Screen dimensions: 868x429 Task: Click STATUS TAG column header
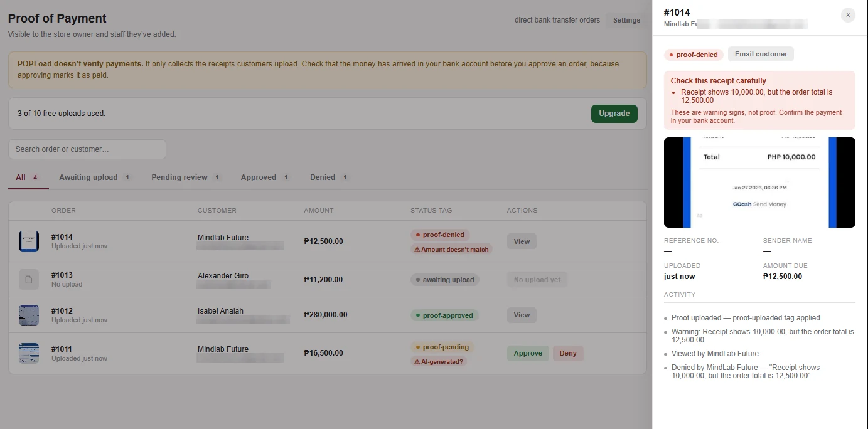tap(431, 211)
